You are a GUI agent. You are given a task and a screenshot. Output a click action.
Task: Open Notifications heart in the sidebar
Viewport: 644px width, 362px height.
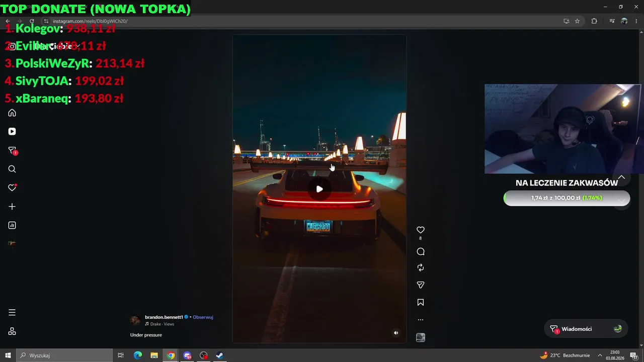[x=12, y=188]
